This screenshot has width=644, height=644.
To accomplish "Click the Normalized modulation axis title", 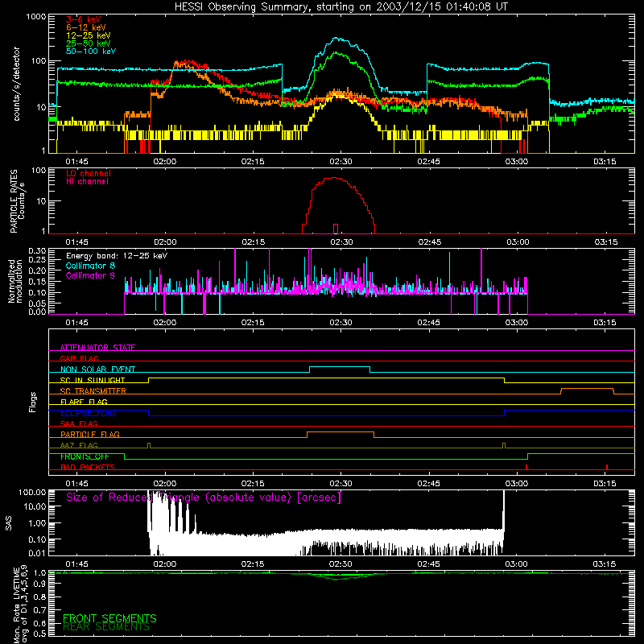I will [x=15, y=281].
